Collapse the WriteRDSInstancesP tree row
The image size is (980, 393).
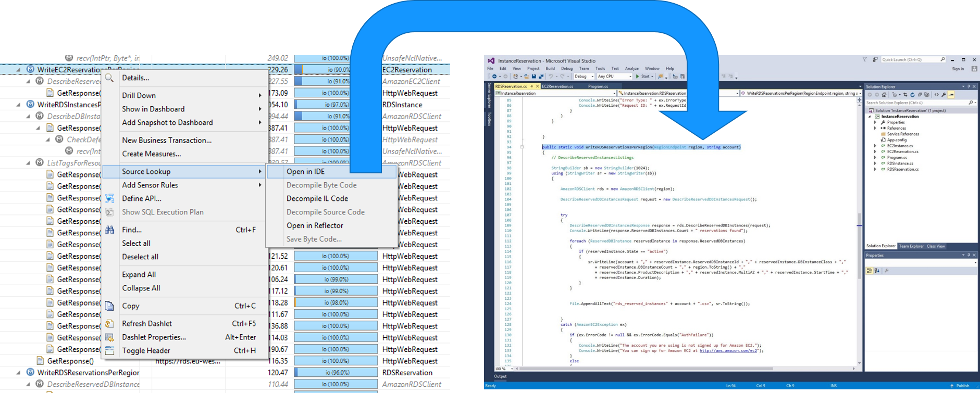pos(19,105)
